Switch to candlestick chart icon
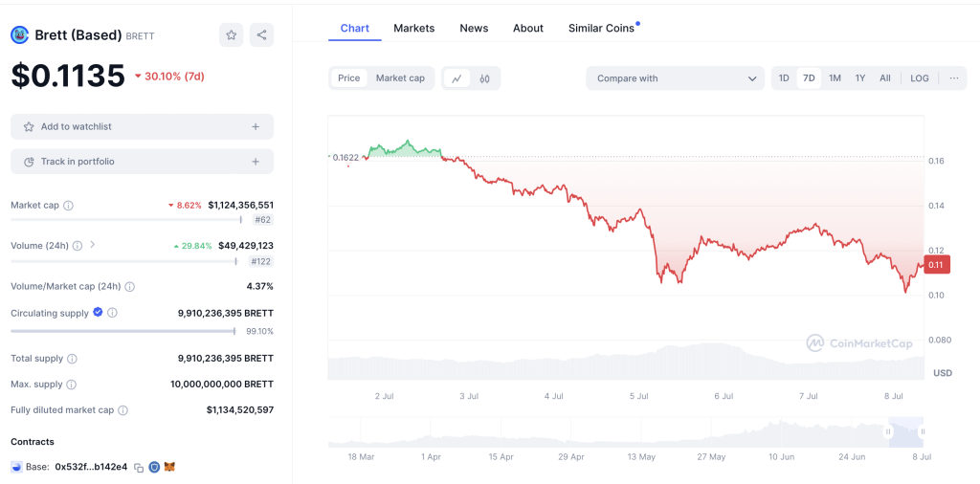 pyautogui.click(x=484, y=78)
